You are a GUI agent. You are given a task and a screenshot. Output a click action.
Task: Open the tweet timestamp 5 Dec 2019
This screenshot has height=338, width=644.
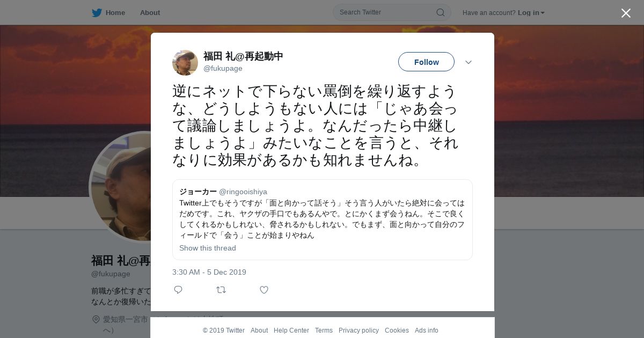[x=209, y=272]
